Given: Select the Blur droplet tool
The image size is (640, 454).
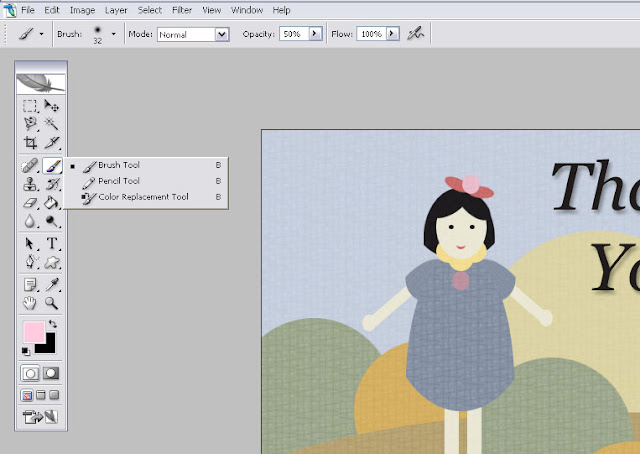Looking at the screenshot, I should pos(30,221).
